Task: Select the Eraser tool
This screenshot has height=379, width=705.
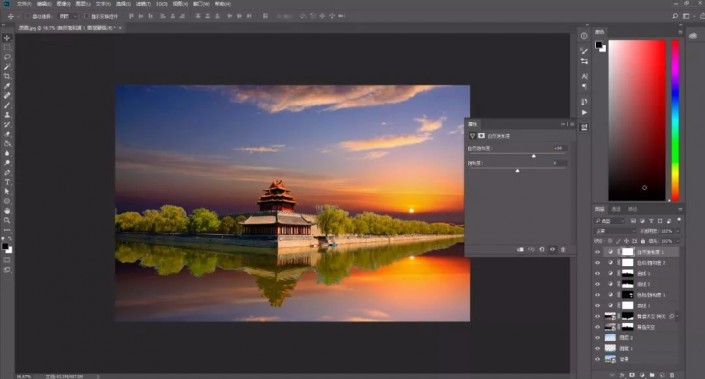Action: tap(7, 134)
